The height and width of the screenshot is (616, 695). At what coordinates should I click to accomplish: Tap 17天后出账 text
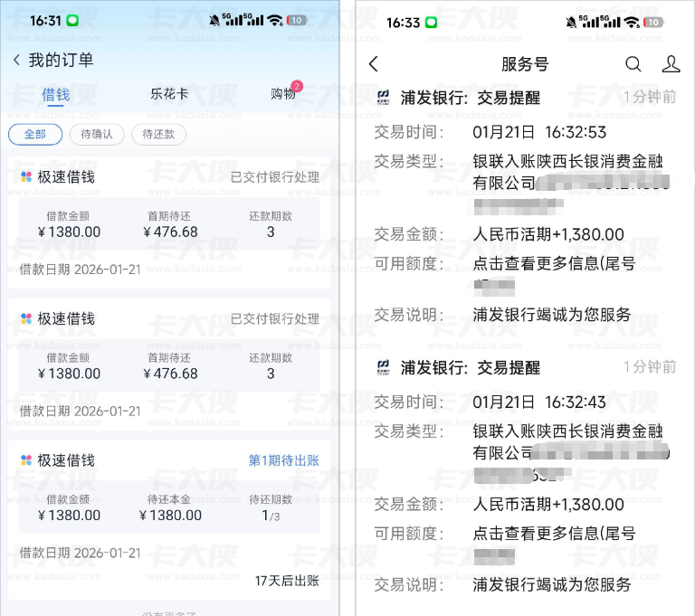coord(287,581)
